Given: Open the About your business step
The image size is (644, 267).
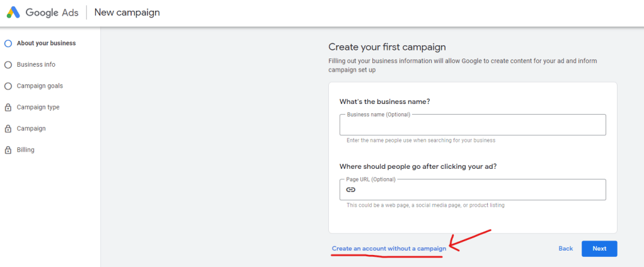Looking at the screenshot, I should (47, 43).
